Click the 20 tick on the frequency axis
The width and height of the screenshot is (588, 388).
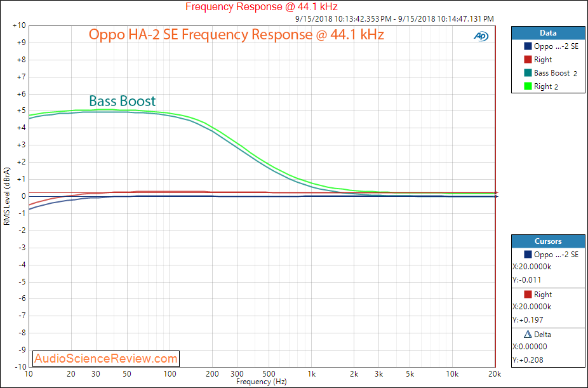[x=71, y=374]
